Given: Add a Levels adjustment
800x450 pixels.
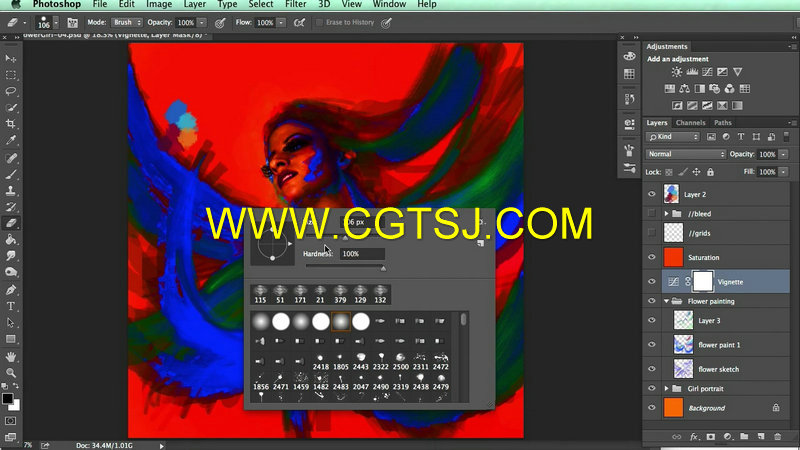Looking at the screenshot, I should 692,72.
